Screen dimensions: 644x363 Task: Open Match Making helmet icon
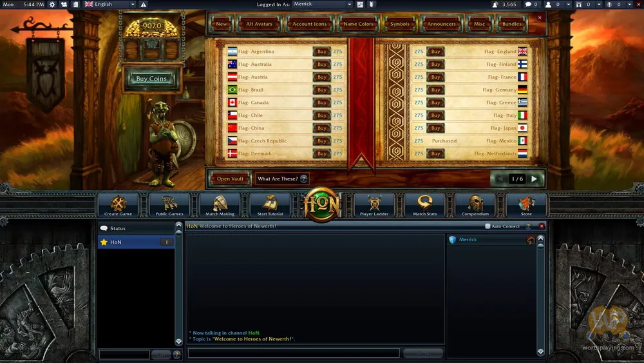pos(220,205)
